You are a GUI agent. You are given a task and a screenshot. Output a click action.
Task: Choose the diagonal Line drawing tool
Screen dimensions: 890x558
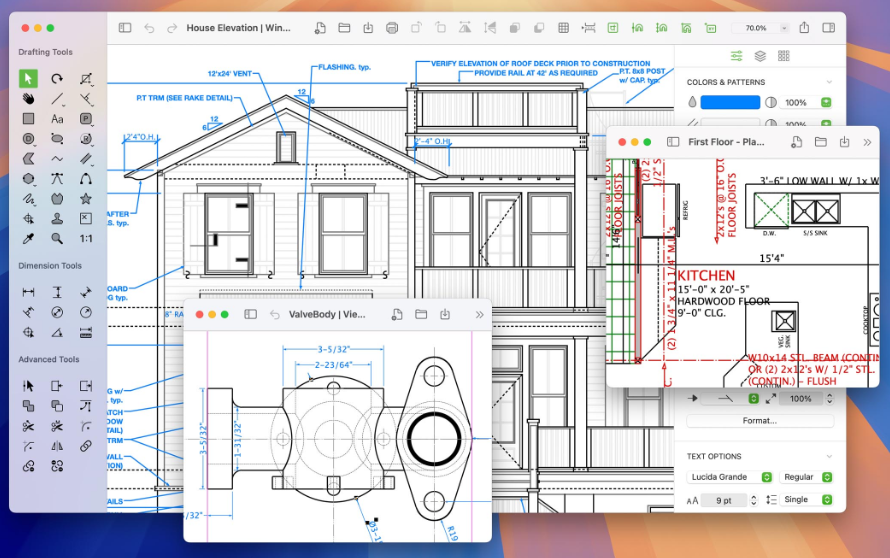57,99
